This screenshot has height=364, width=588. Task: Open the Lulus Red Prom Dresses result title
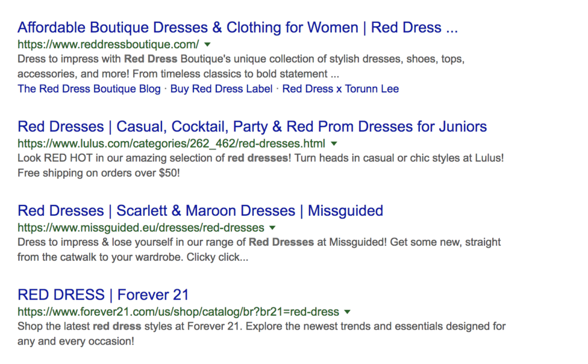[x=252, y=126]
